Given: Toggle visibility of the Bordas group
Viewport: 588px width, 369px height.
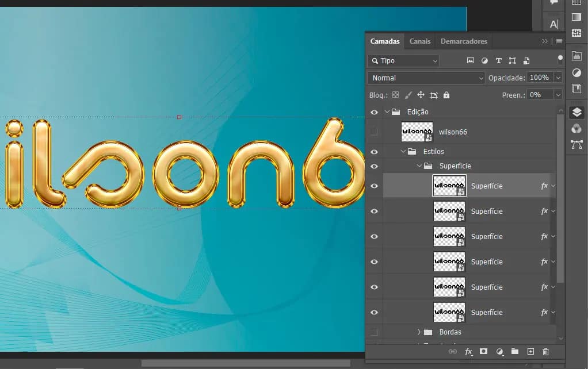Looking at the screenshot, I should (x=375, y=332).
